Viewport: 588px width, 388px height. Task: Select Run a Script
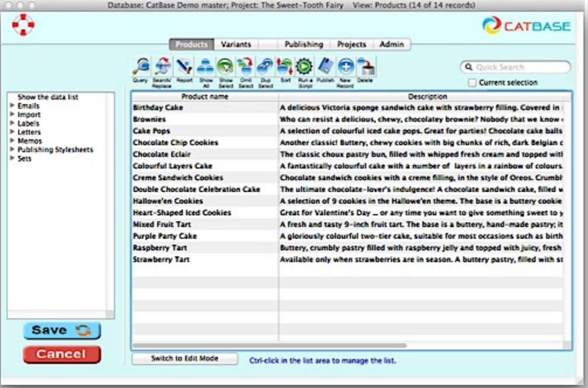[x=304, y=66]
